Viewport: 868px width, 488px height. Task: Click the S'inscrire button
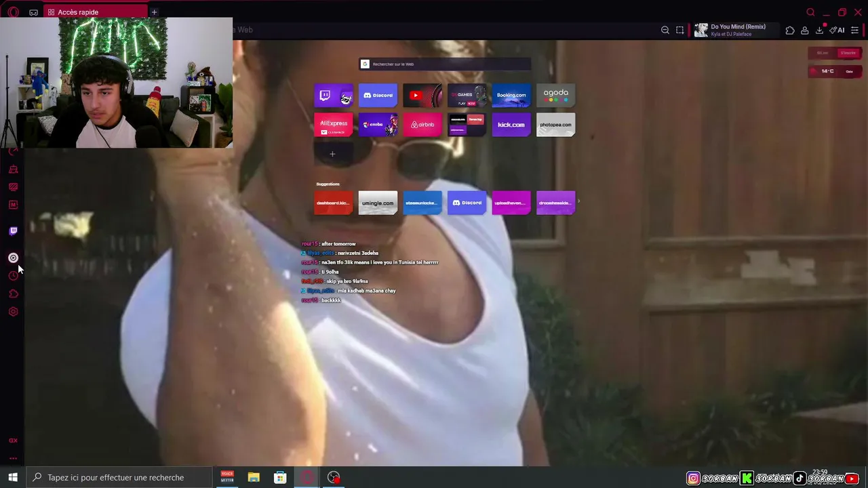click(x=848, y=53)
